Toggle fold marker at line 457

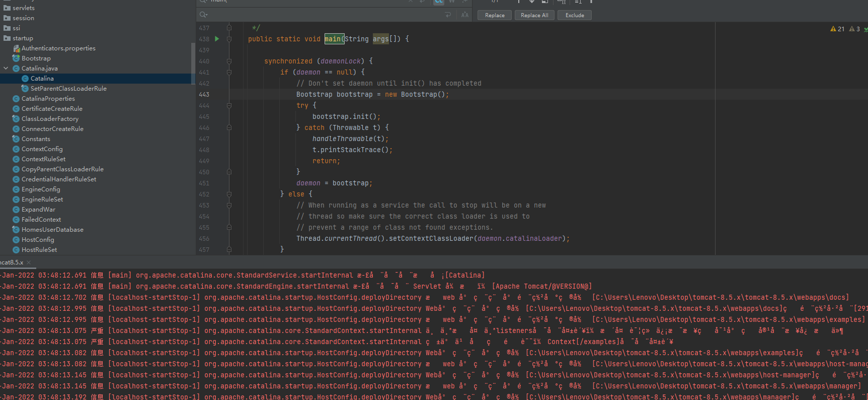pyautogui.click(x=229, y=249)
